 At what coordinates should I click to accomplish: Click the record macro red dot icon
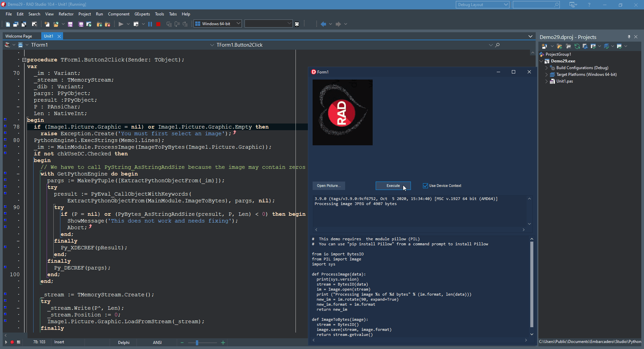click(12, 342)
